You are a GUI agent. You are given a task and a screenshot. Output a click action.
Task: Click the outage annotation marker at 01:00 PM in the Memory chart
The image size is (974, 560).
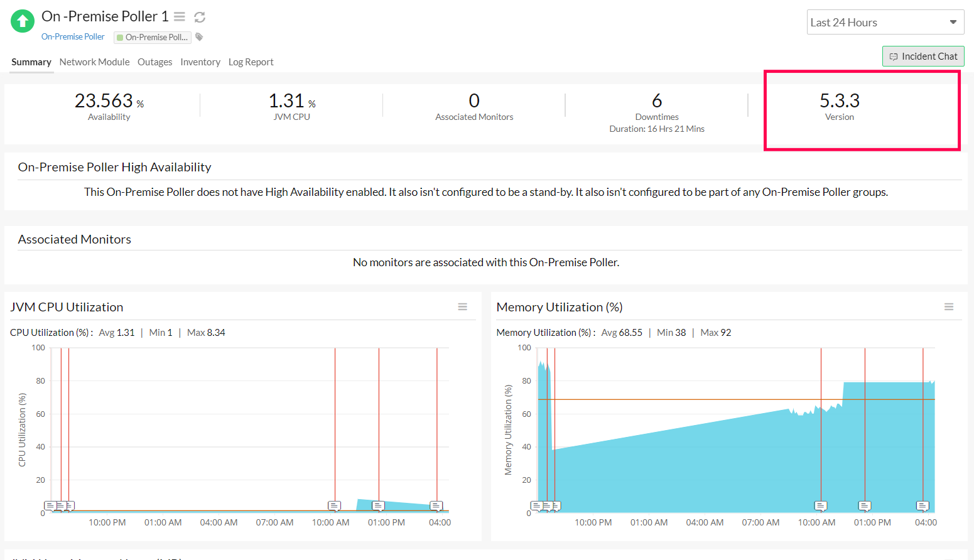865,505
